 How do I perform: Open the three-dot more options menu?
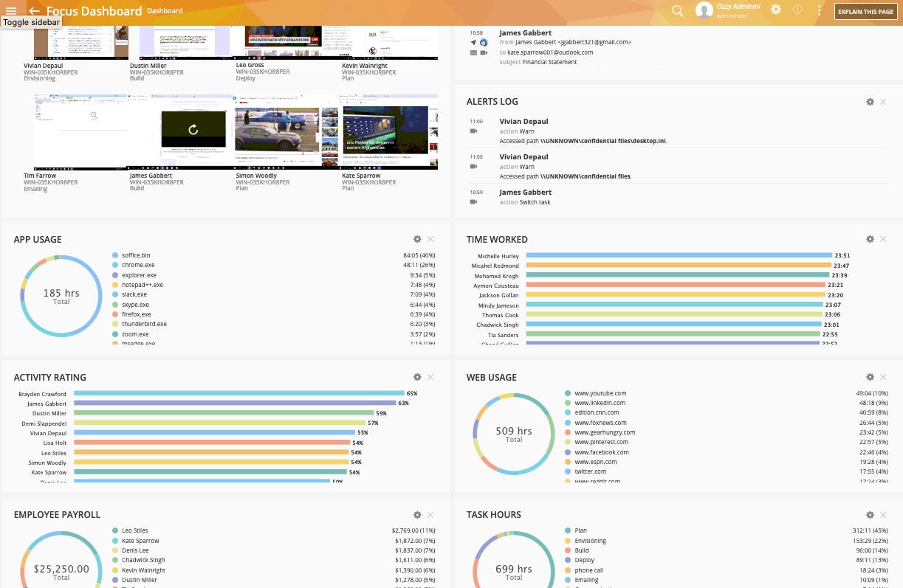819,10
